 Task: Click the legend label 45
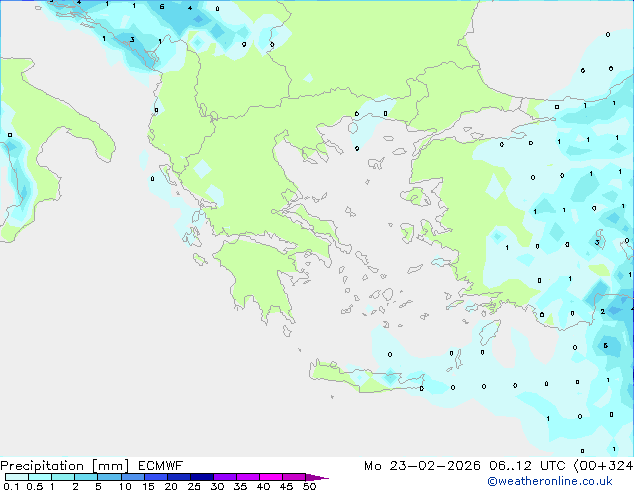pyautogui.click(x=286, y=486)
